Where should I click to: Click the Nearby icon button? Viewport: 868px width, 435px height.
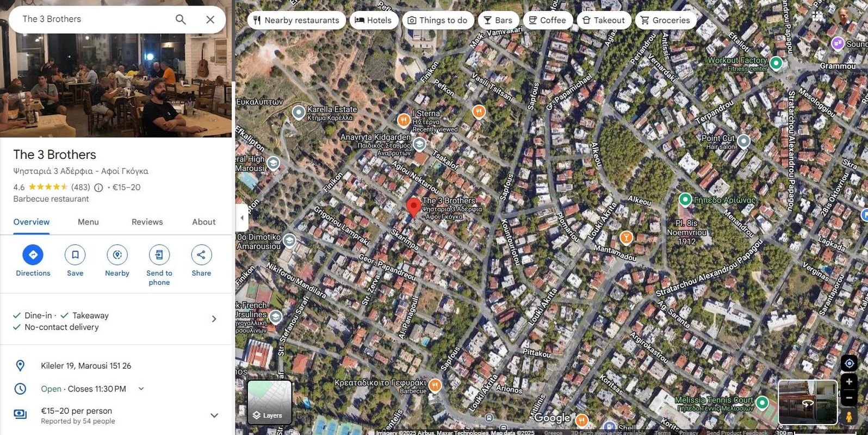point(117,254)
